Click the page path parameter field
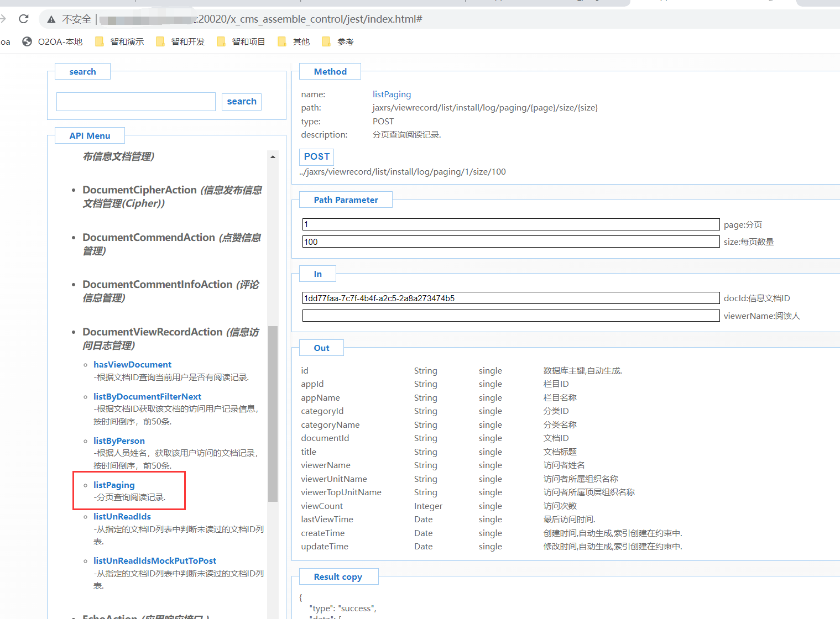 click(x=510, y=224)
